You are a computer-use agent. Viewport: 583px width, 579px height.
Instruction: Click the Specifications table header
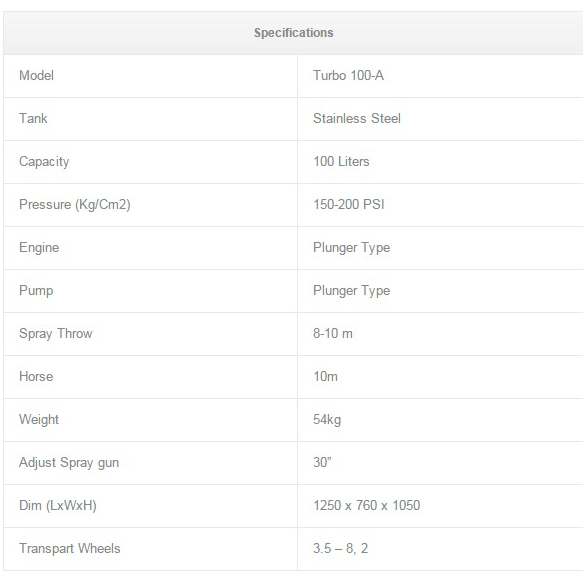click(293, 33)
